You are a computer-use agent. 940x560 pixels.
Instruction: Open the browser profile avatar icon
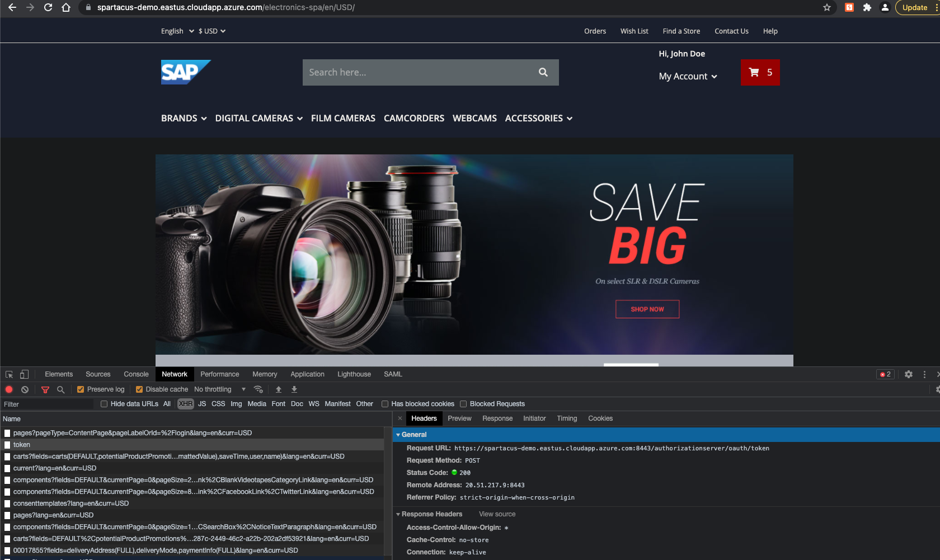tap(885, 7)
